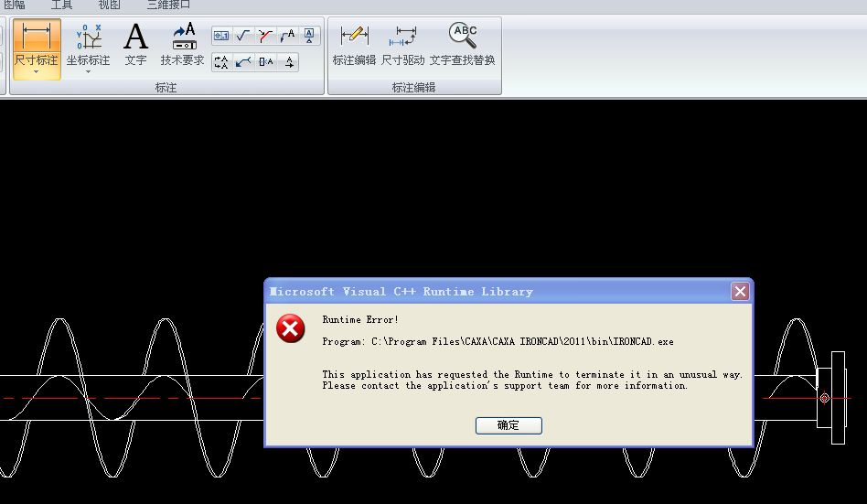Open the 标注编辑 annotation edit tool

tap(354, 46)
